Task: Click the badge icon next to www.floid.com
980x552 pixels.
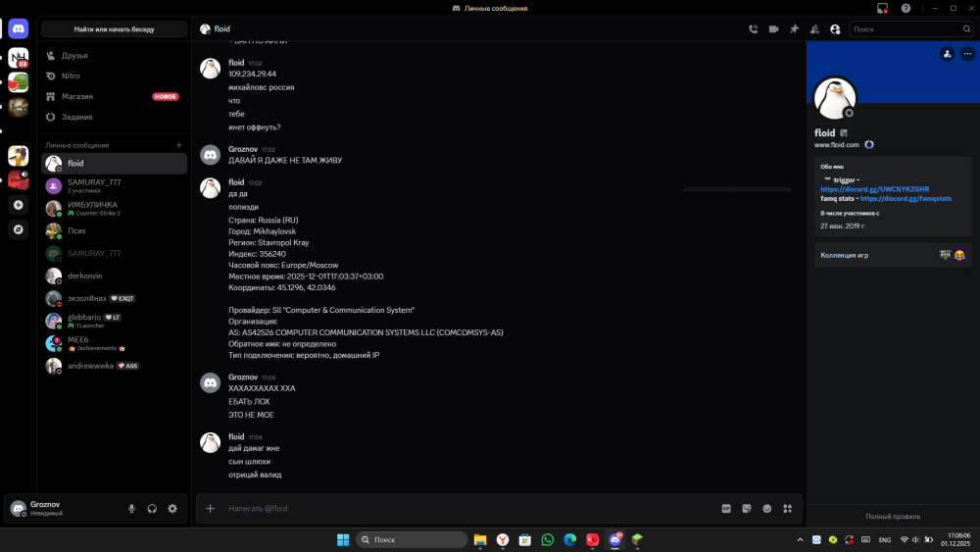Action: coord(868,144)
